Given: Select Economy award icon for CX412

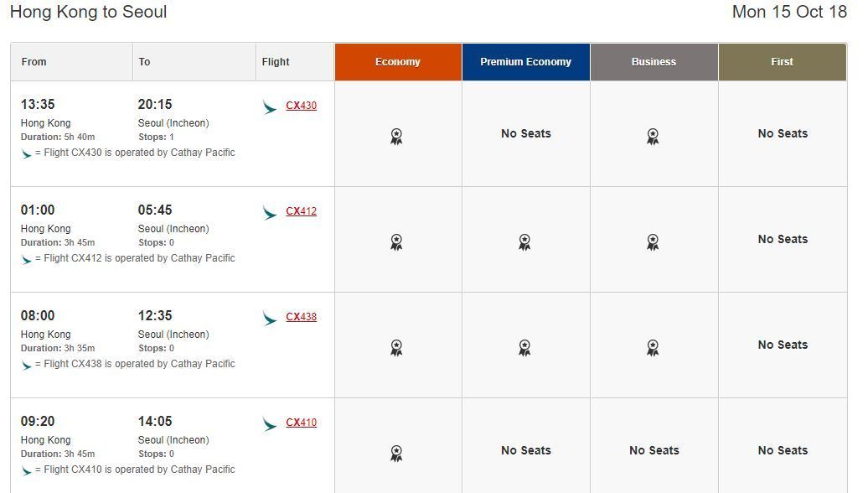Looking at the screenshot, I should [x=396, y=242].
